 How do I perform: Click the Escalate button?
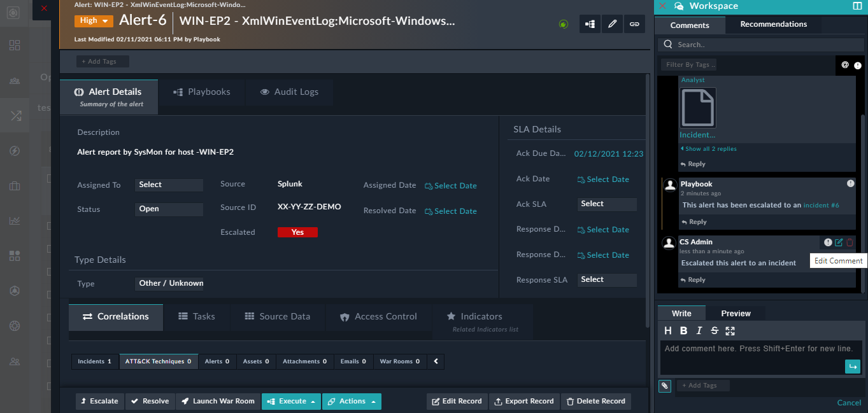[99, 401]
